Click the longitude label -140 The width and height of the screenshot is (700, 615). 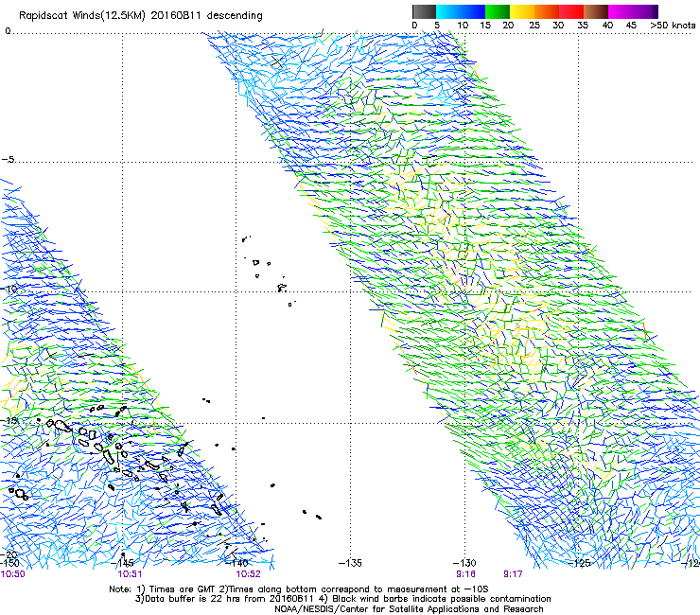click(237, 563)
